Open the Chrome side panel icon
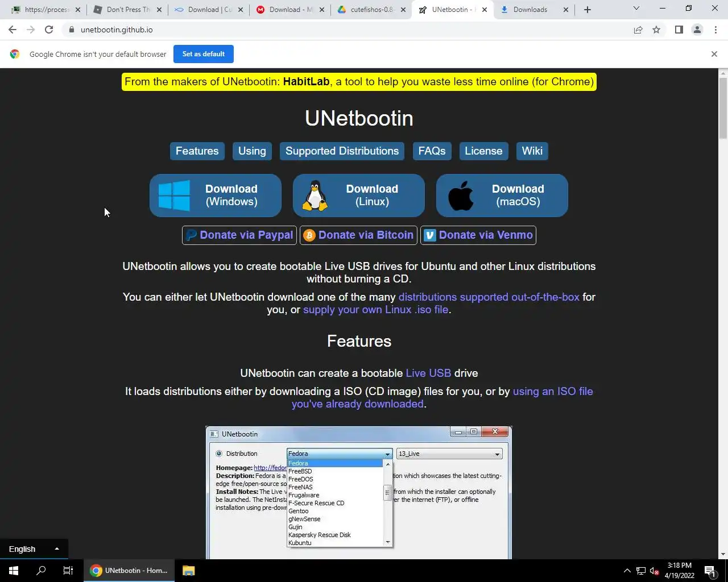The height and width of the screenshot is (582, 728). coord(679,30)
